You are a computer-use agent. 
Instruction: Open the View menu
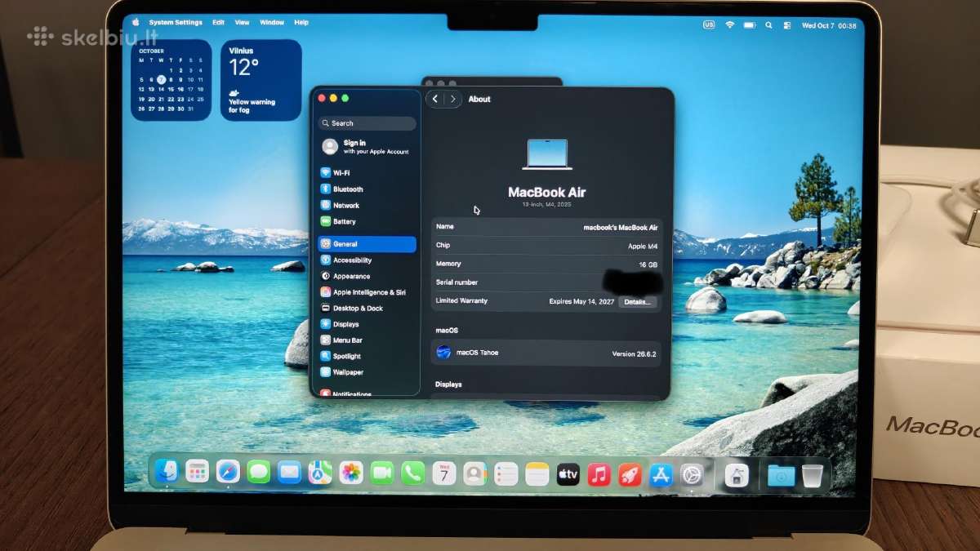[242, 23]
